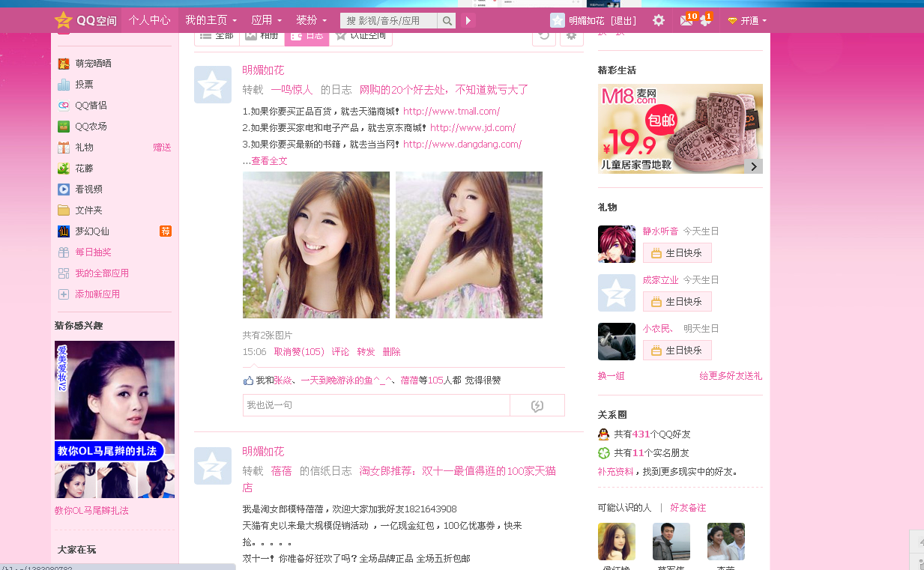Unlike the post by clicking 取消赞(105)

(299, 351)
